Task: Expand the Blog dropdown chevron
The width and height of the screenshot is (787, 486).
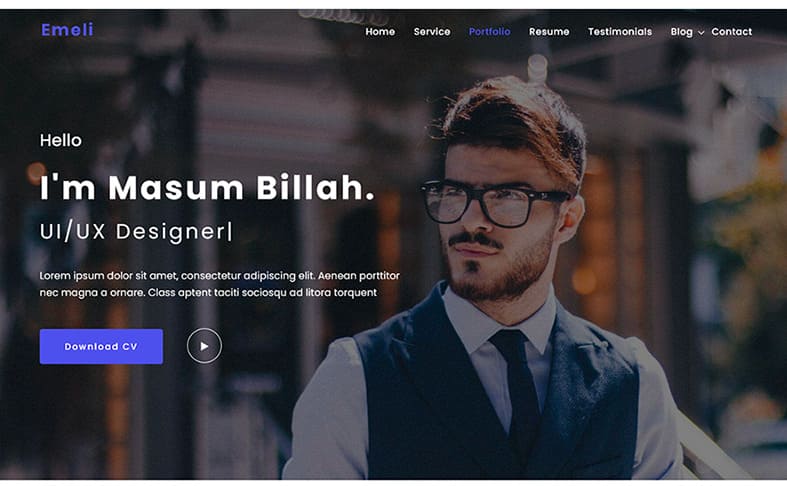Action: click(x=701, y=32)
